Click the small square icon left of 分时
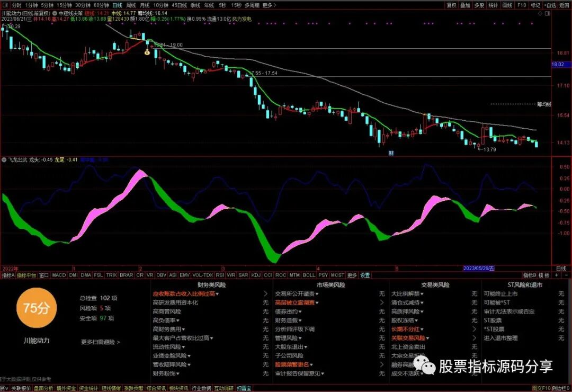The height and width of the screenshot is (392, 572). point(6,5)
